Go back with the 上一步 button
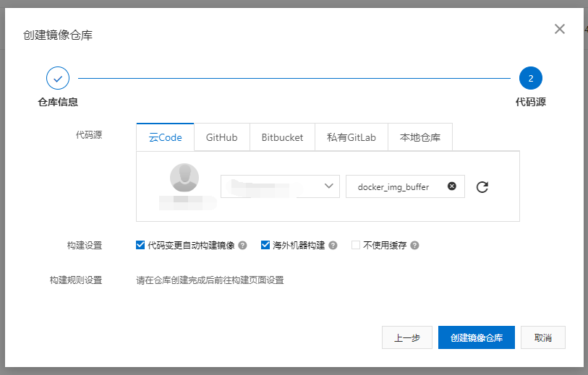Image resolution: width=588 pixels, height=375 pixels. (x=407, y=337)
